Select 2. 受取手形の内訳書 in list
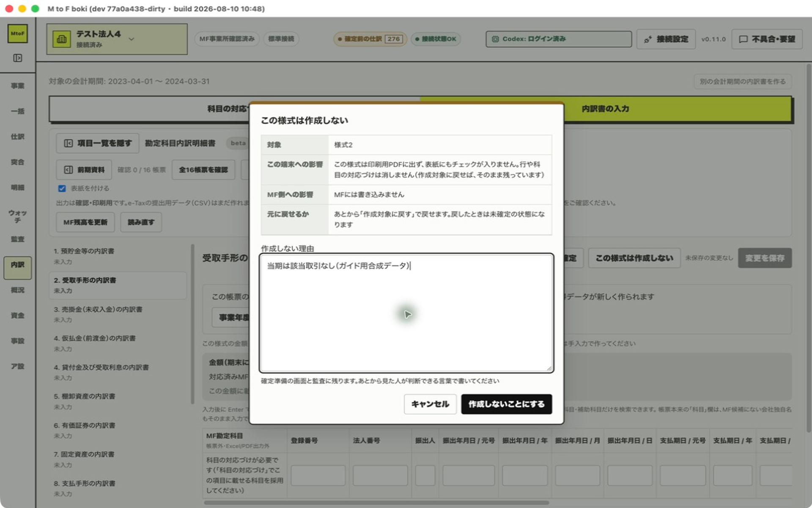The width and height of the screenshot is (812, 508). click(x=118, y=285)
